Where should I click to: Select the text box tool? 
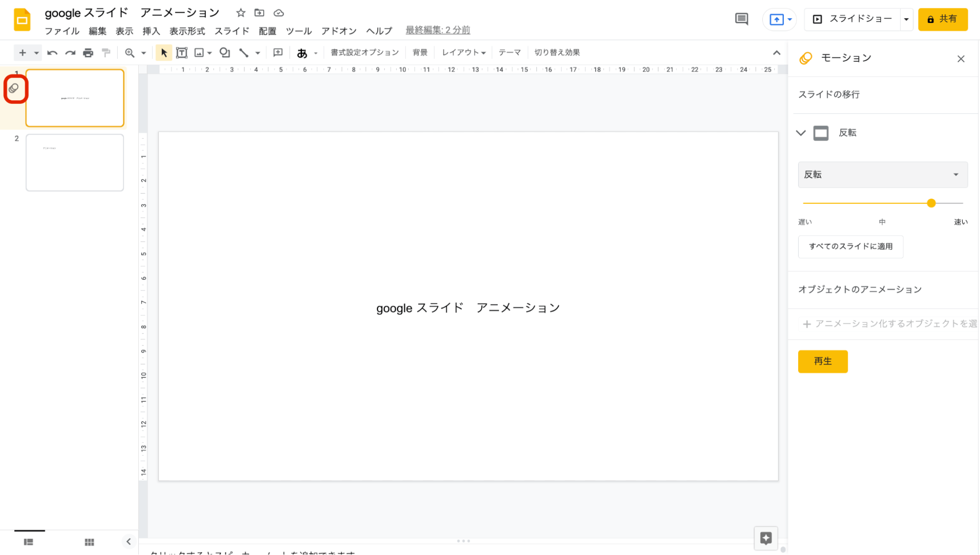pyautogui.click(x=181, y=52)
